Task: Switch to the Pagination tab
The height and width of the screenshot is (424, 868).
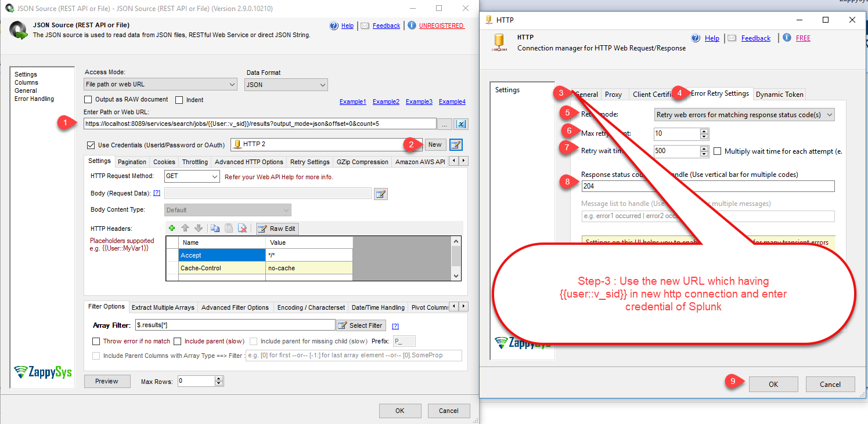Action: tap(132, 162)
